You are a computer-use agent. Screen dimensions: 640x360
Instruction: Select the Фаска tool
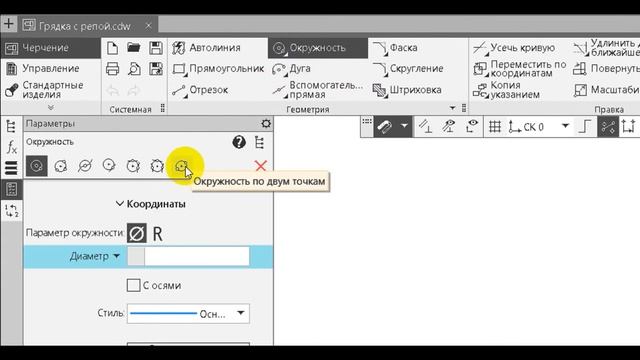pos(395,48)
